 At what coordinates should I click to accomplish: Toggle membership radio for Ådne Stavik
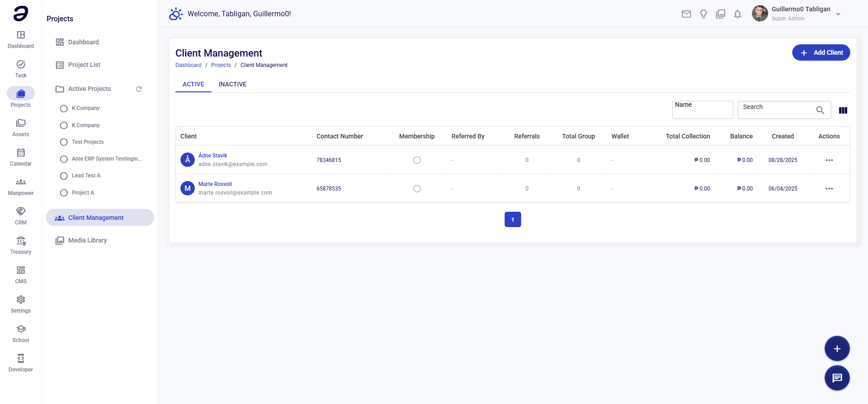tap(417, 160)
